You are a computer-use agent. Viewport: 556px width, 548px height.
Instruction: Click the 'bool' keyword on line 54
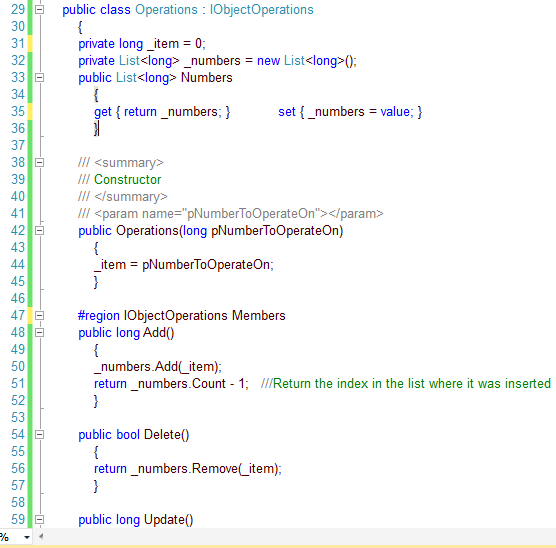tap(128, 435)
